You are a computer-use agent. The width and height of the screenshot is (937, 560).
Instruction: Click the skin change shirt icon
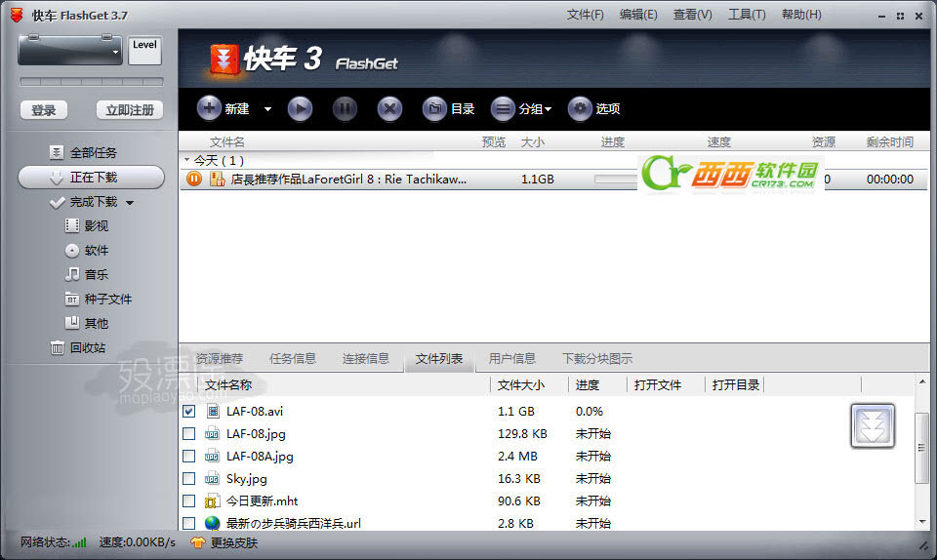pyautogui.click(x=198, y=542)
